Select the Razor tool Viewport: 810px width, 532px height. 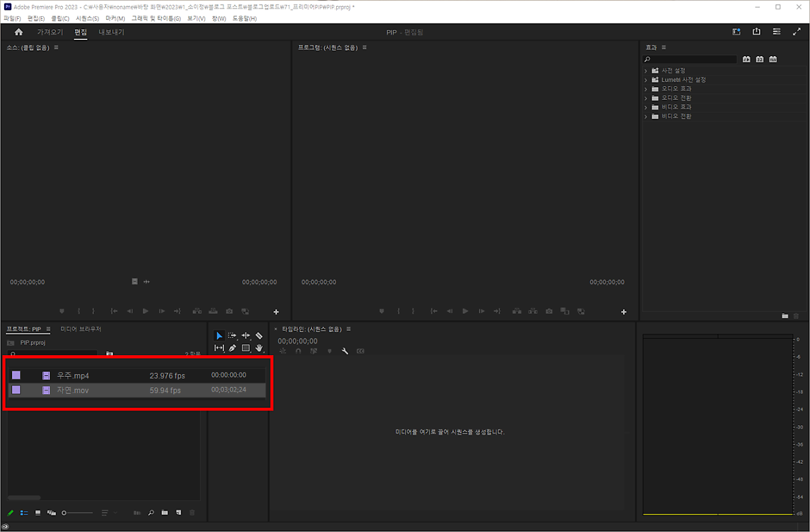point(259,336)
